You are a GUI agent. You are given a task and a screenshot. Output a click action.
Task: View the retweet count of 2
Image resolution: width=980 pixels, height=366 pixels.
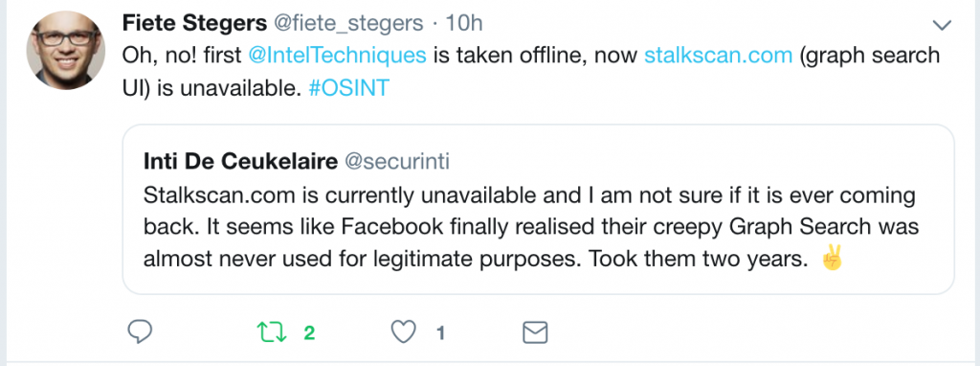click(309, 332)
